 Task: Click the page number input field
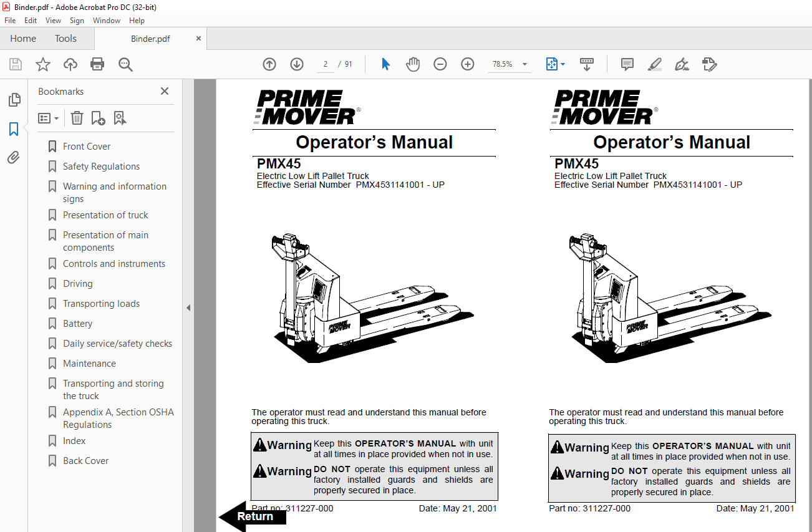pyautogui.click(x=326, y=64)
